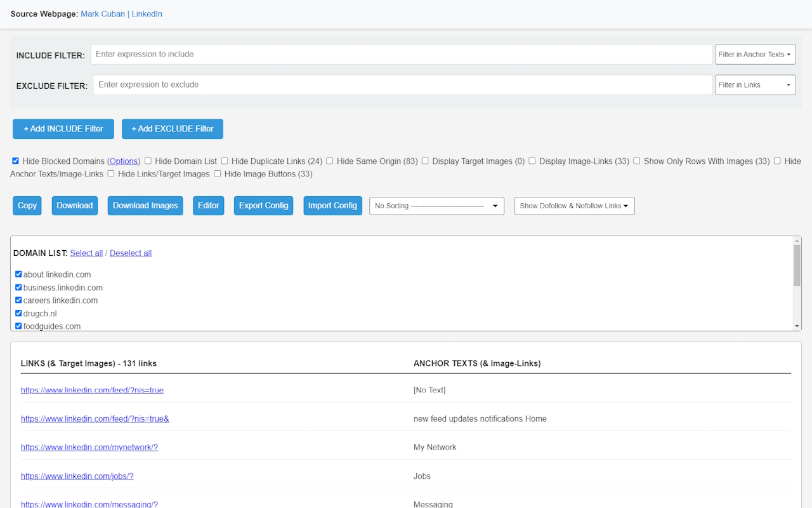Click the domain list scroll up arrow
Viewport: 812px width, 508px height.
797,241
